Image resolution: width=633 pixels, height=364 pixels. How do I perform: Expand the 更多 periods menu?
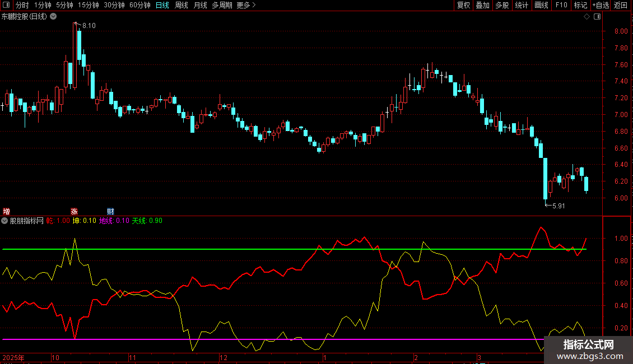point(246,5)
